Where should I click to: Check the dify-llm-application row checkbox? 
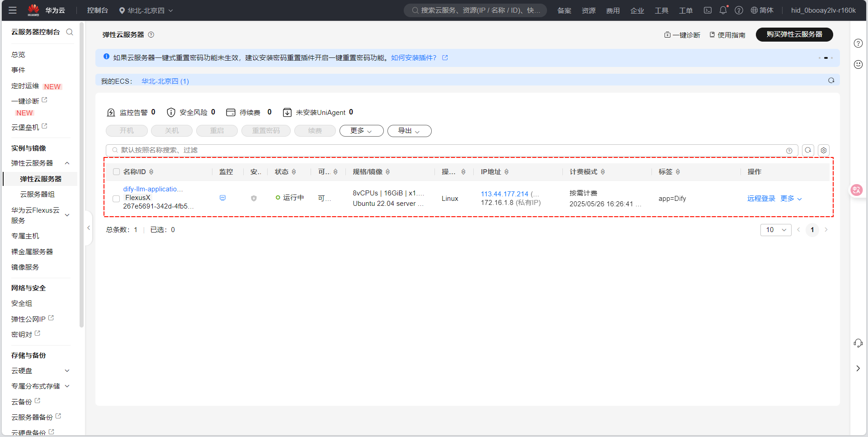116,199
